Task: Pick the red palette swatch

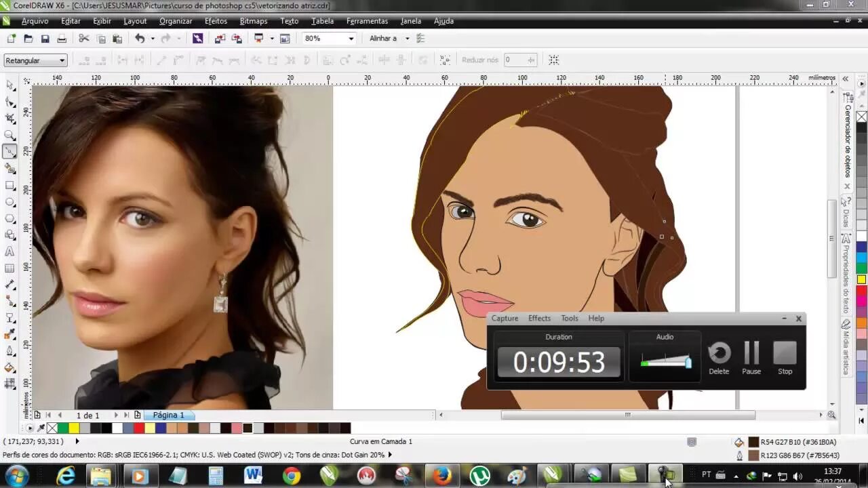Action: [x=139, y=428]
